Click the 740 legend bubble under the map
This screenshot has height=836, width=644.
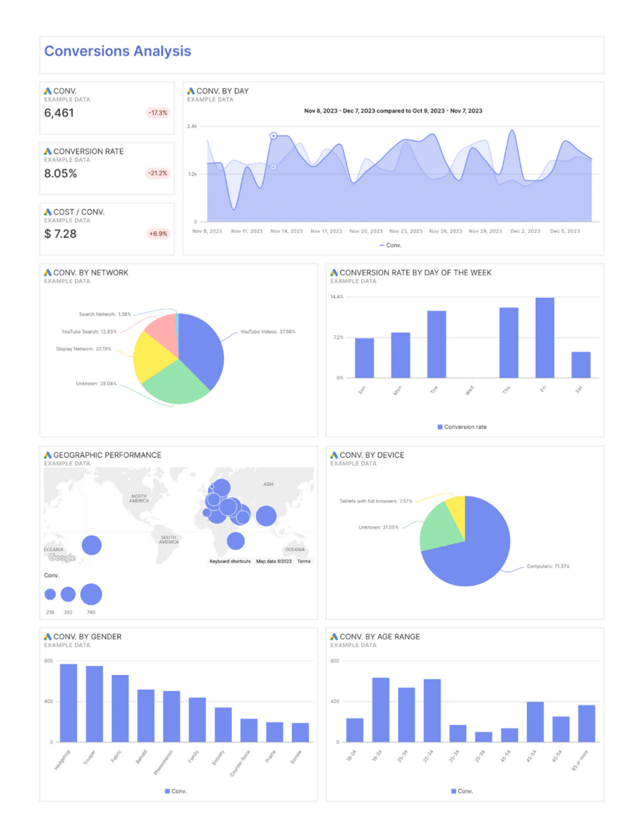click(x=91, y=594)
